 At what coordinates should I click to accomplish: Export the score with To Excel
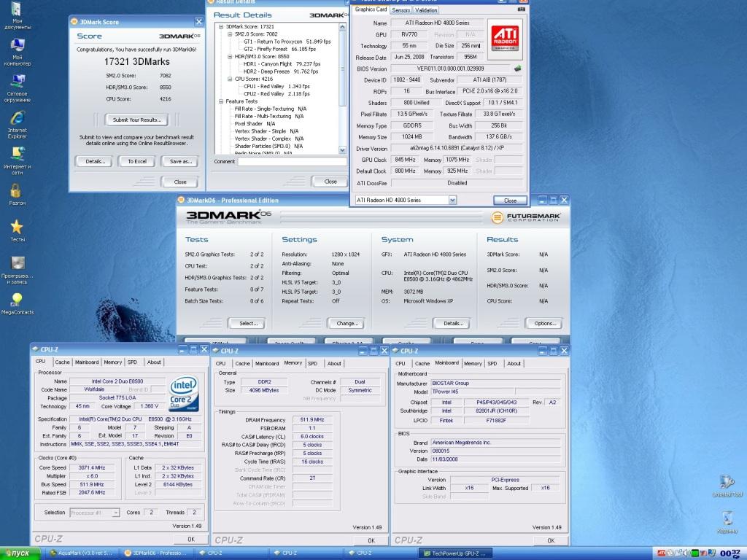click(137, 161)
